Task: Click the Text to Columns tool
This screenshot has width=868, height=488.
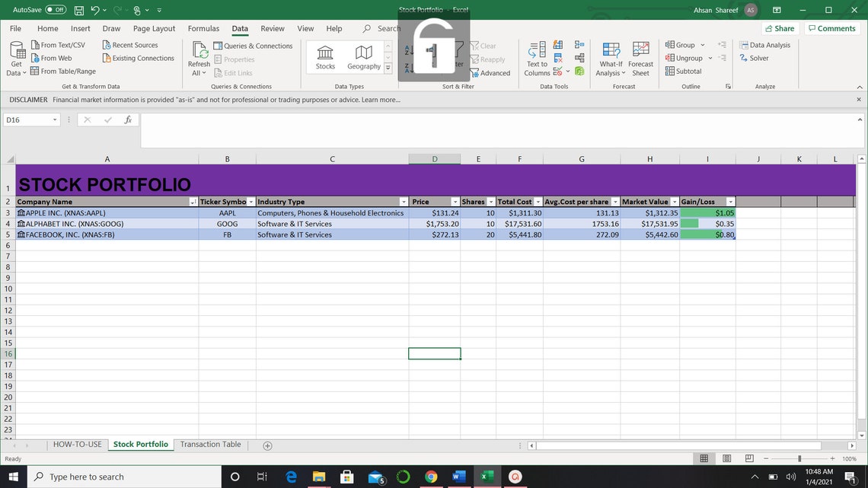Action: coord(536,59)
